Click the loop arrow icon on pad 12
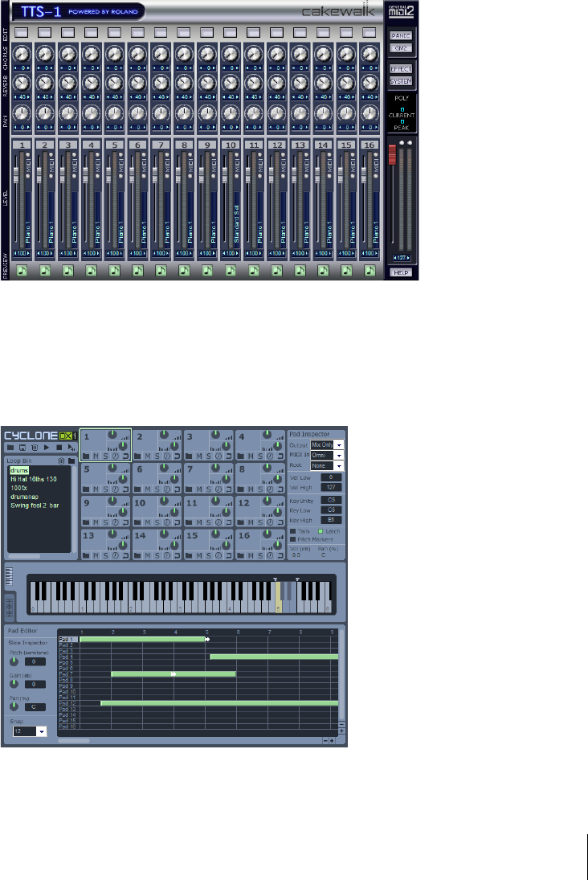588x880 pixels. click(280, 522)
